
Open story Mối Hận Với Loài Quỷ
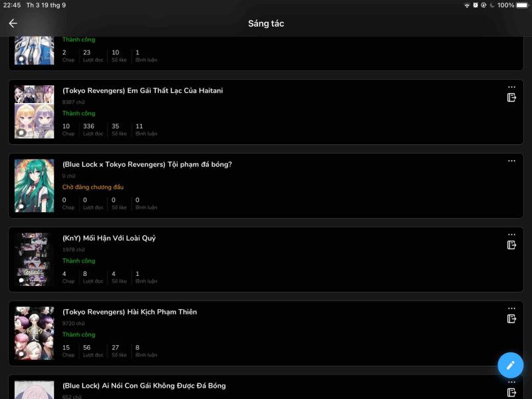click(x=109, y=238)
